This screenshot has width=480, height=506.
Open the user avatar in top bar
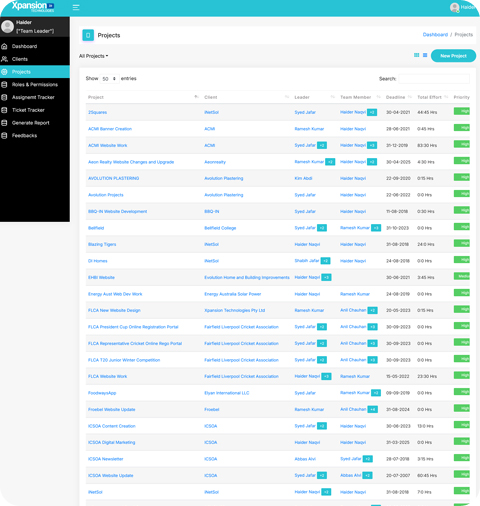[x=454, y=7]
